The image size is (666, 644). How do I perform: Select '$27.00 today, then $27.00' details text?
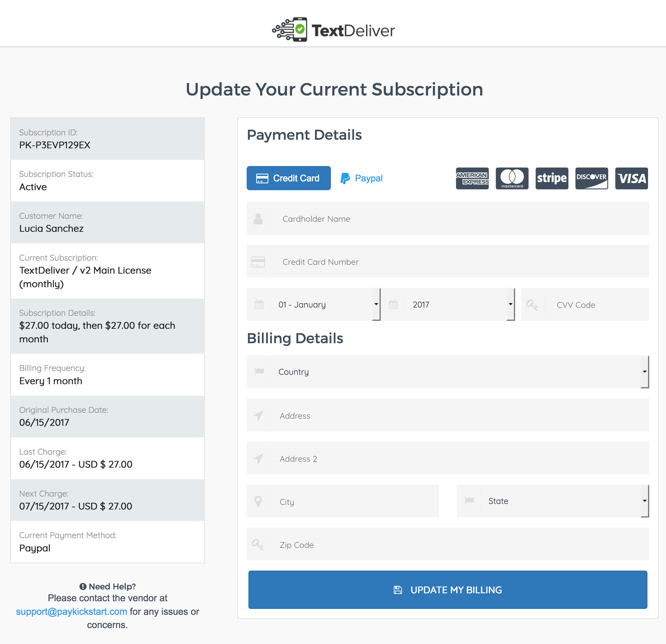[x=77, y=326]
